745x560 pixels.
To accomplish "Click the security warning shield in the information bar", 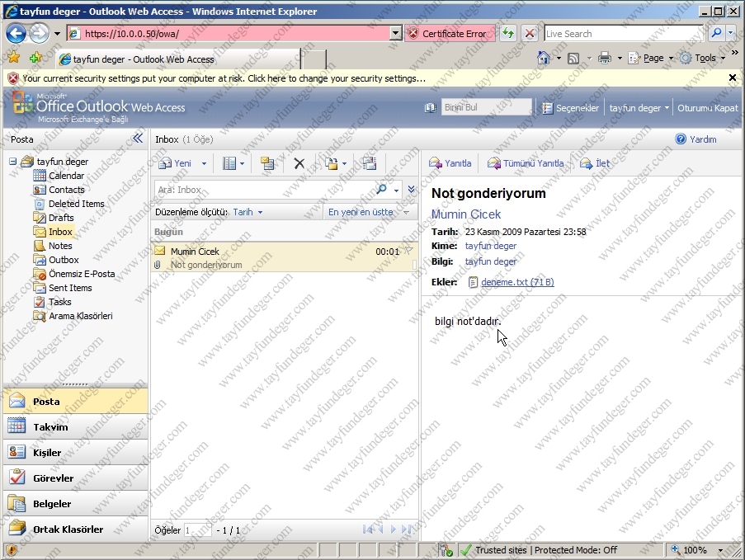I will 13,78.
